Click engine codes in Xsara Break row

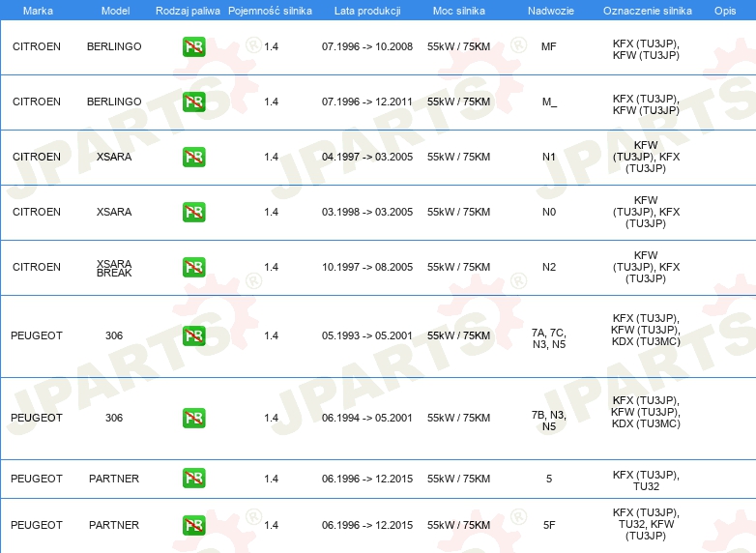click(646, 267)
